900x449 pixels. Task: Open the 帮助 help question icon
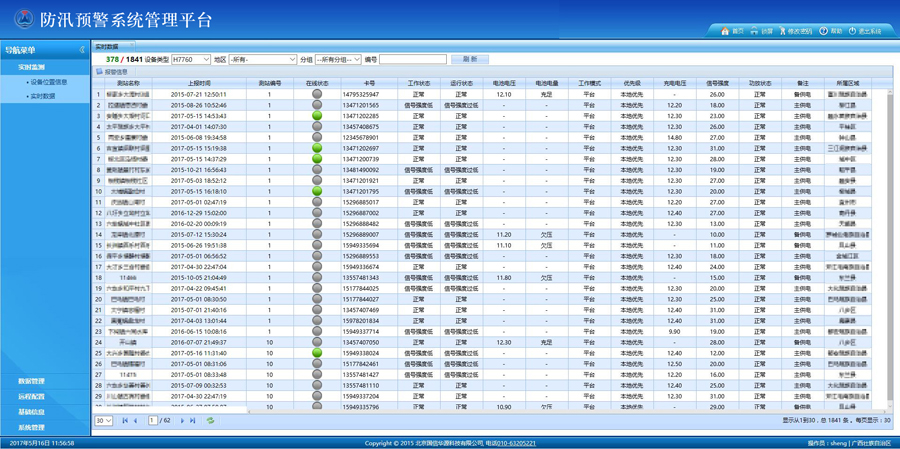pos(823,31)
